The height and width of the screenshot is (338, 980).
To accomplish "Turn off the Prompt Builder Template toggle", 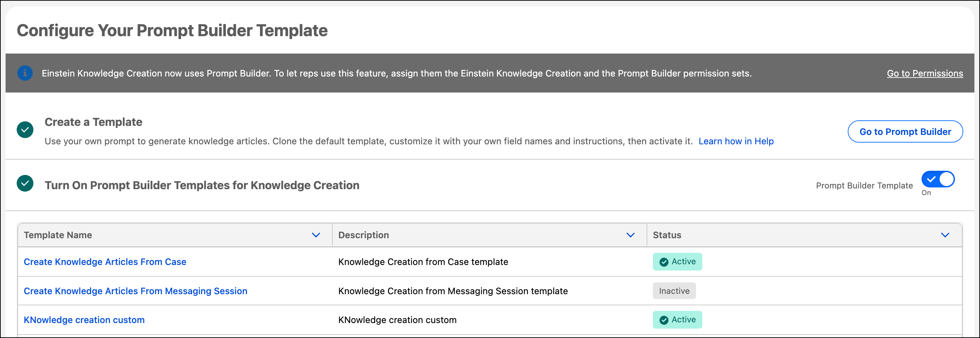I will (938, 179).
